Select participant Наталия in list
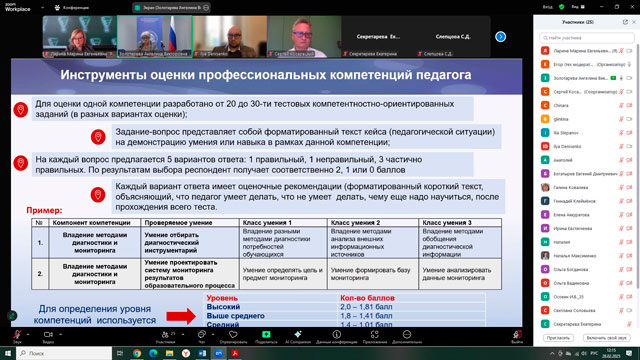The height and width of the screenshot is (360, 640). (x=587, y=242)
